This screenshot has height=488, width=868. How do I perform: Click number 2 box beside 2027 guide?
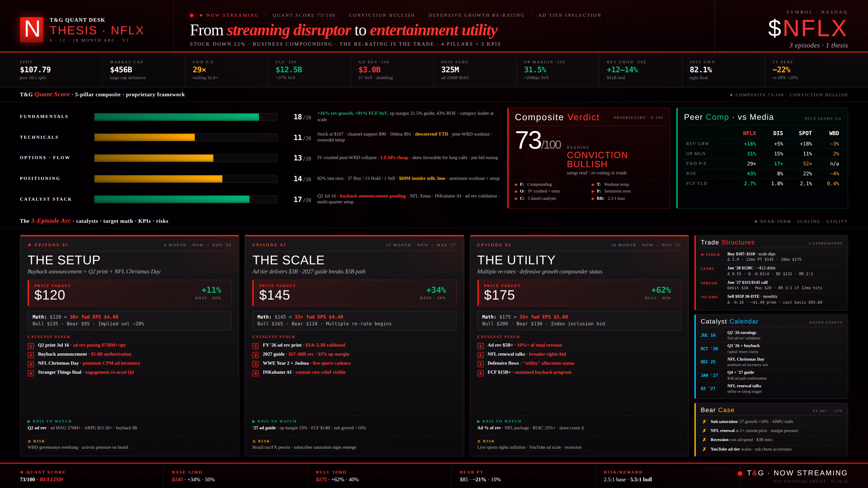(255, 355)
